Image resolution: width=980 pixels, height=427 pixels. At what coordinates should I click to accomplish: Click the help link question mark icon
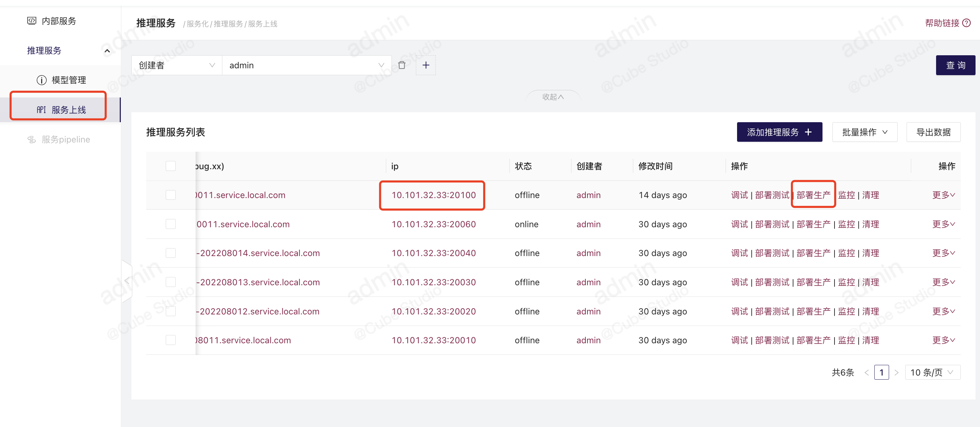click(x=966, y=23)
